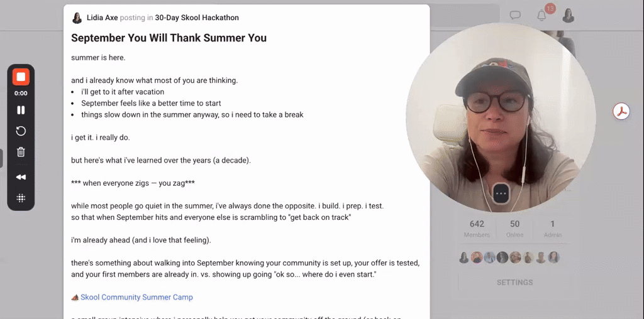This screenshot has width=644, height=319.
Task: Click the first member avatar in the sidebar row
Action: (464, 257)
